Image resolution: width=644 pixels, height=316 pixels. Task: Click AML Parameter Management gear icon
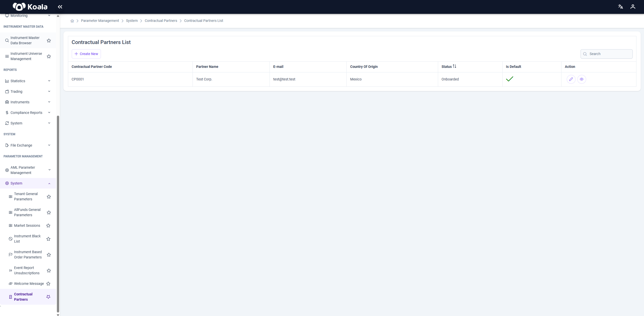tap(7, 170)
